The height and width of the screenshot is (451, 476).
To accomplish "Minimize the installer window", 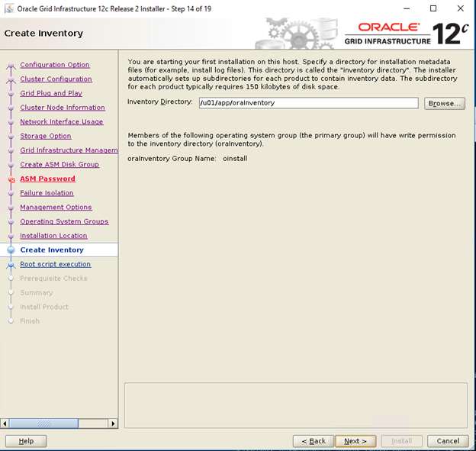I will click(407, 9).
